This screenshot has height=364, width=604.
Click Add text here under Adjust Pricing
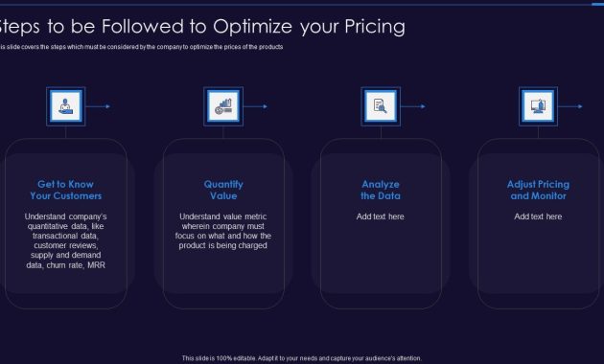click(538, 216)
